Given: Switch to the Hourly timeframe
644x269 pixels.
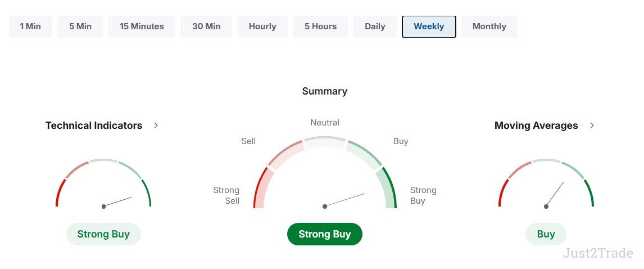Looking at the screenshot, I should 262,26.
